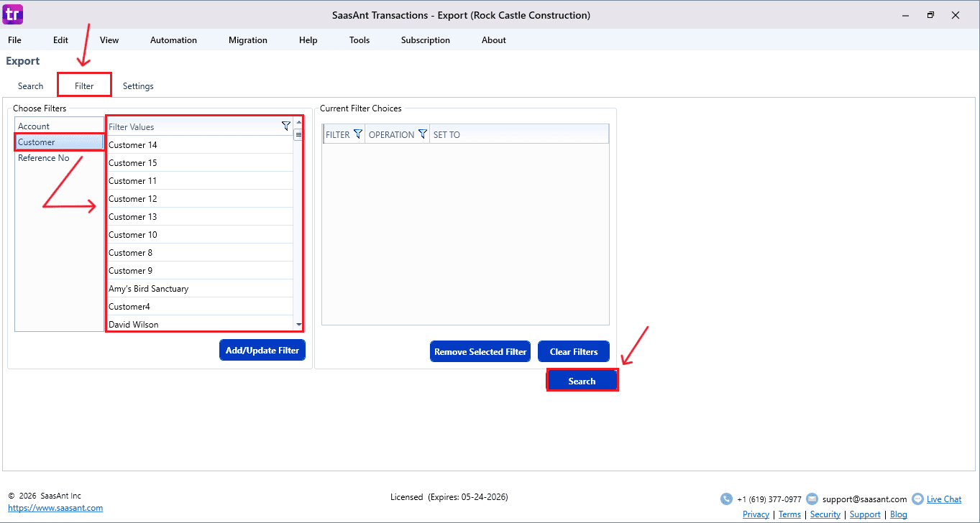980x523 pixels.
Task: Select Customer 8 in Filter Values
Action: coord(200,253)
